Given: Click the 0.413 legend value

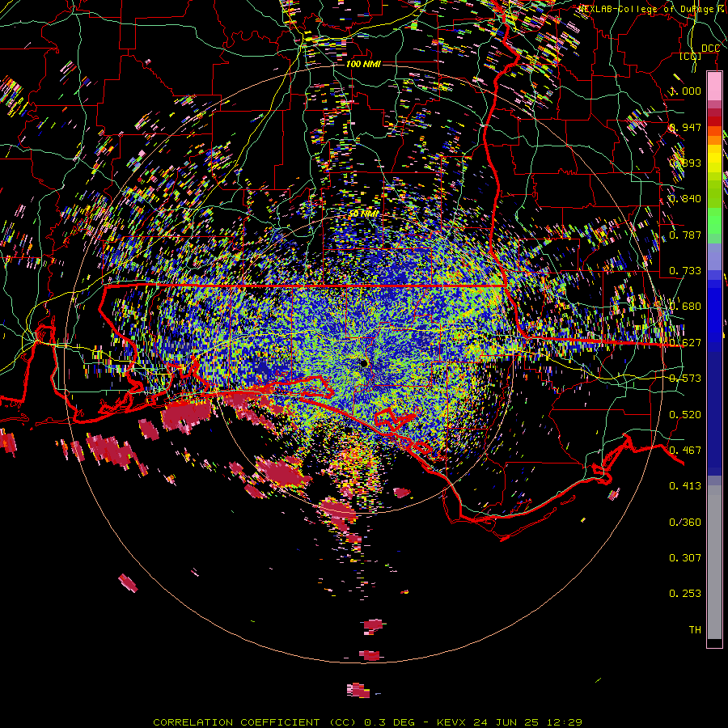Looking at the screenshot, I should (x=685, y=486).
